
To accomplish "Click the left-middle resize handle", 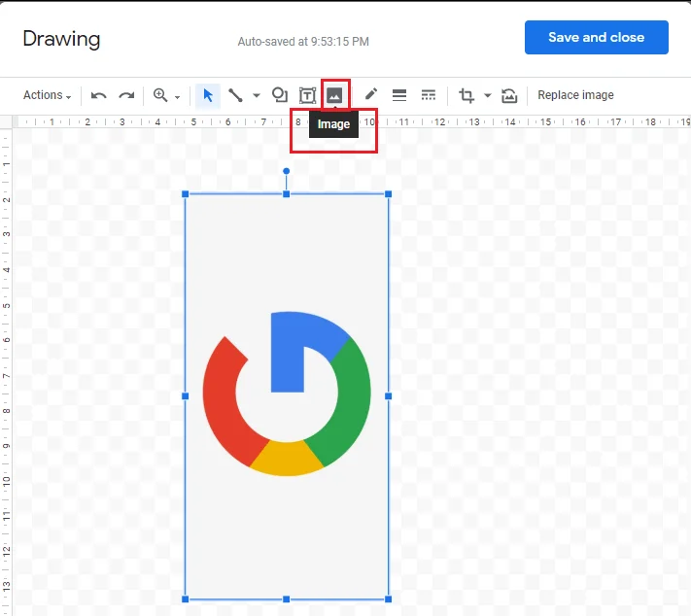I will pos(185,396).
